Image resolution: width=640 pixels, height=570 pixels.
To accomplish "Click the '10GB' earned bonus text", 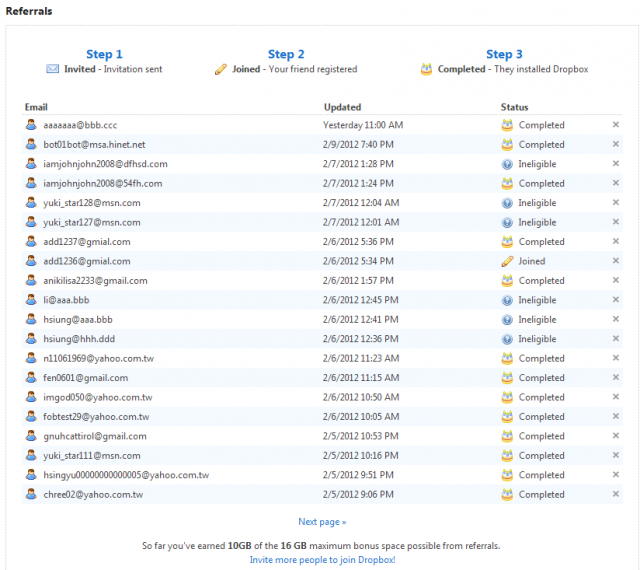I will (240, 546).
